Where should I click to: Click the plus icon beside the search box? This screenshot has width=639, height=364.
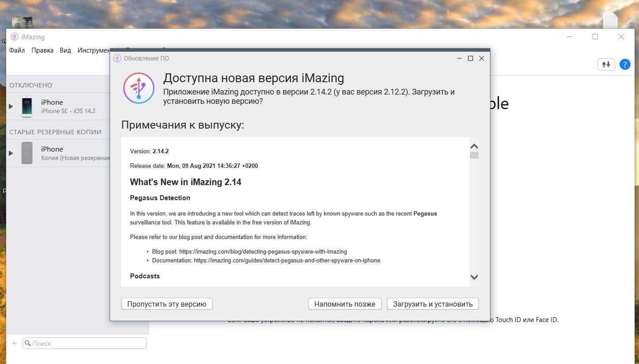click(x=14, y=343)
